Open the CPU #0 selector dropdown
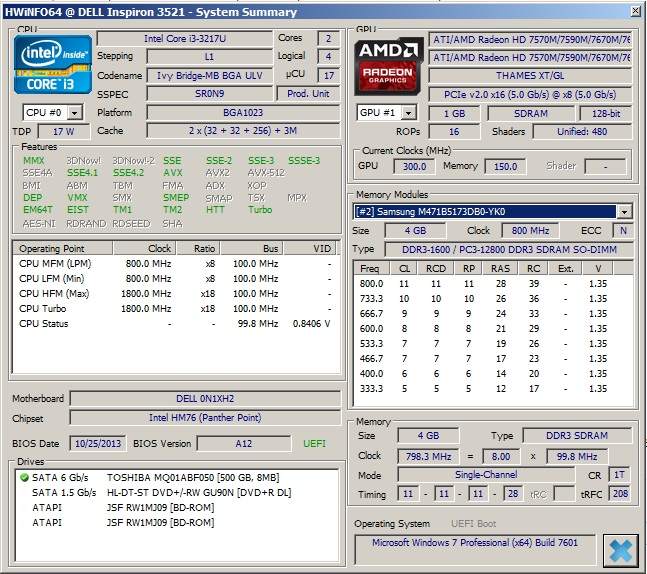Screen dimensions: 647x574 tap(75, 112)
